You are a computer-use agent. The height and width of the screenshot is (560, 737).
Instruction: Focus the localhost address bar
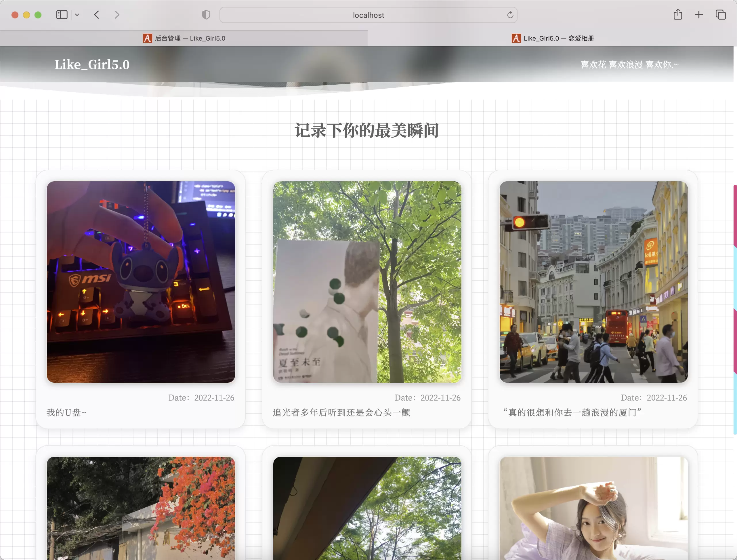pos(368,15)
